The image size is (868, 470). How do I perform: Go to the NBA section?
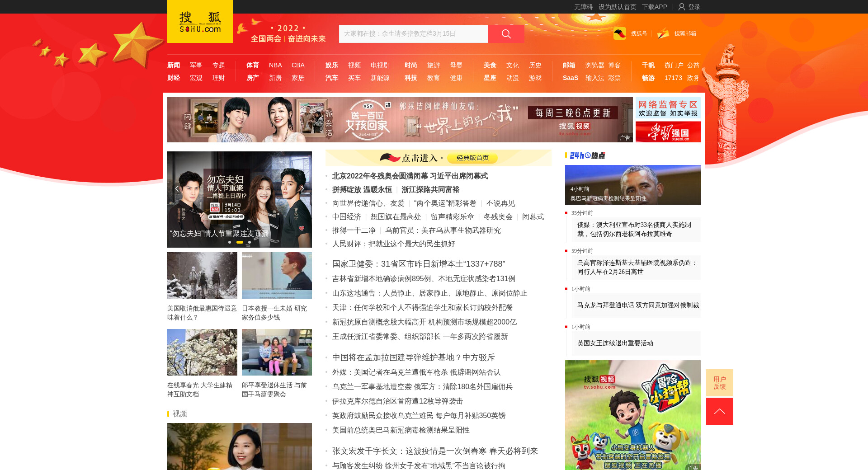pyautogui.click(x=275, y=65)
